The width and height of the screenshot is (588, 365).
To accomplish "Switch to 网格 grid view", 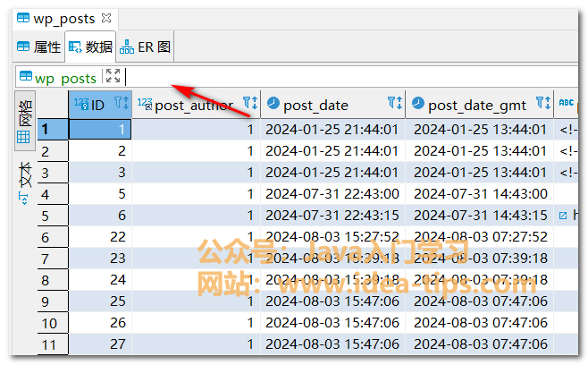I will (25, 121).
